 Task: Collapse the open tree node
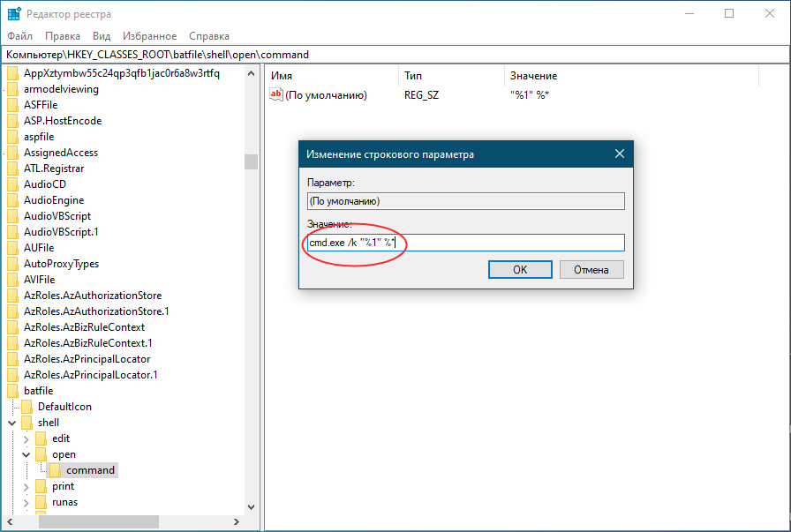click(26, 455)
